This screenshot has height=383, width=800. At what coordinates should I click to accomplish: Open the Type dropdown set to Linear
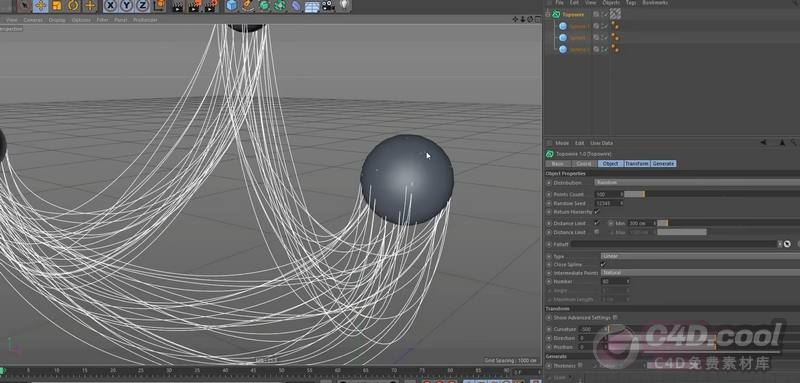coord(700,256)
